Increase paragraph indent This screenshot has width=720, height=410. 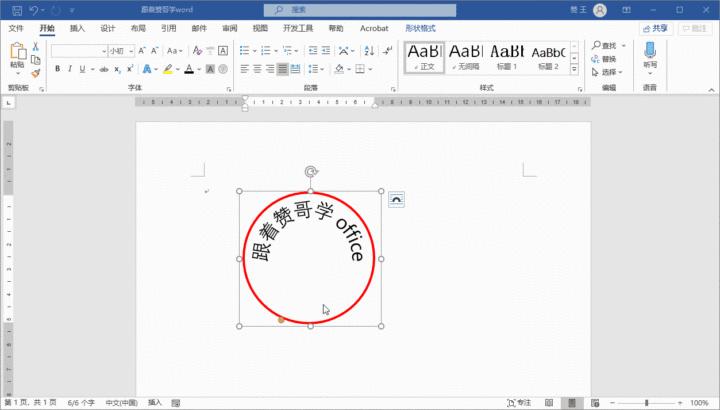[x=326, y=51]
